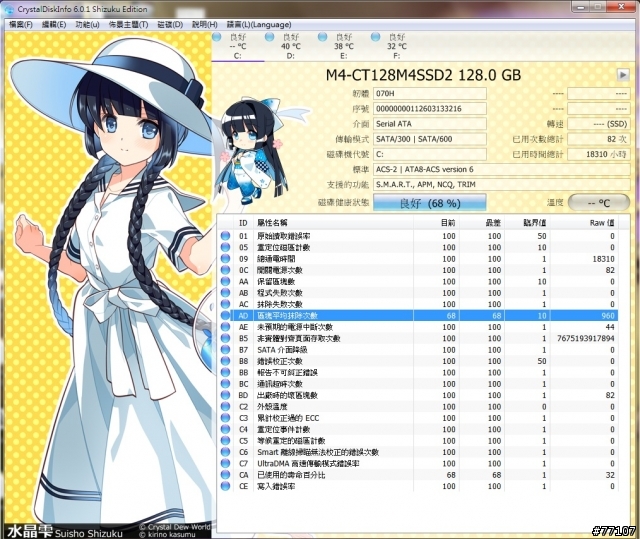Click status icon of attribute B8
This screenshot has width=640, height=539.
pos(225,361)
